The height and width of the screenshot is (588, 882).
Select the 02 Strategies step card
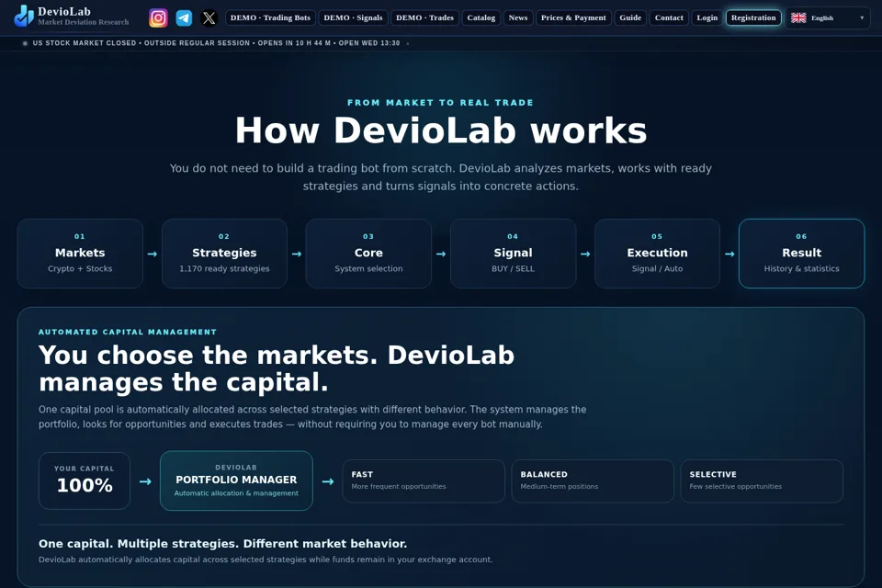[224, 254]
